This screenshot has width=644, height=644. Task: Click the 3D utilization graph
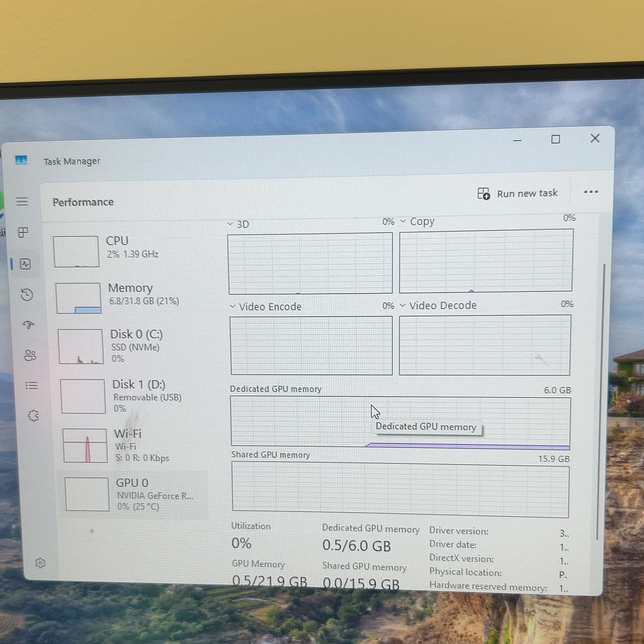(310, 264)
